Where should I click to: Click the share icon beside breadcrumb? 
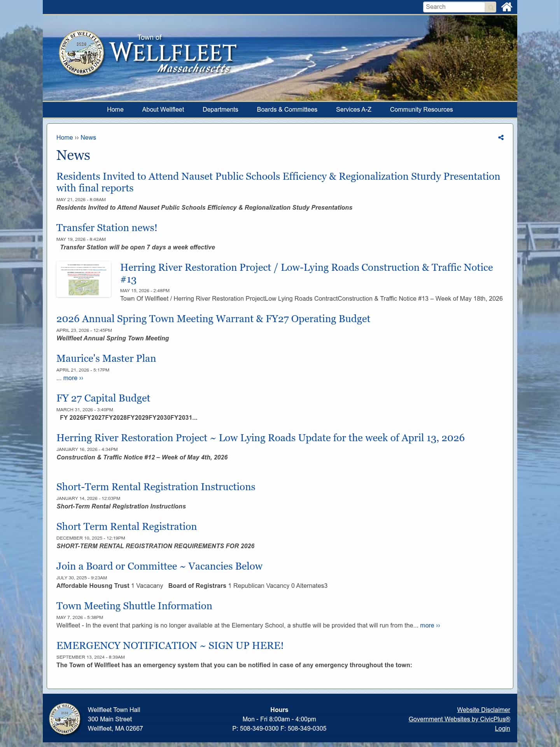[501, 137]
